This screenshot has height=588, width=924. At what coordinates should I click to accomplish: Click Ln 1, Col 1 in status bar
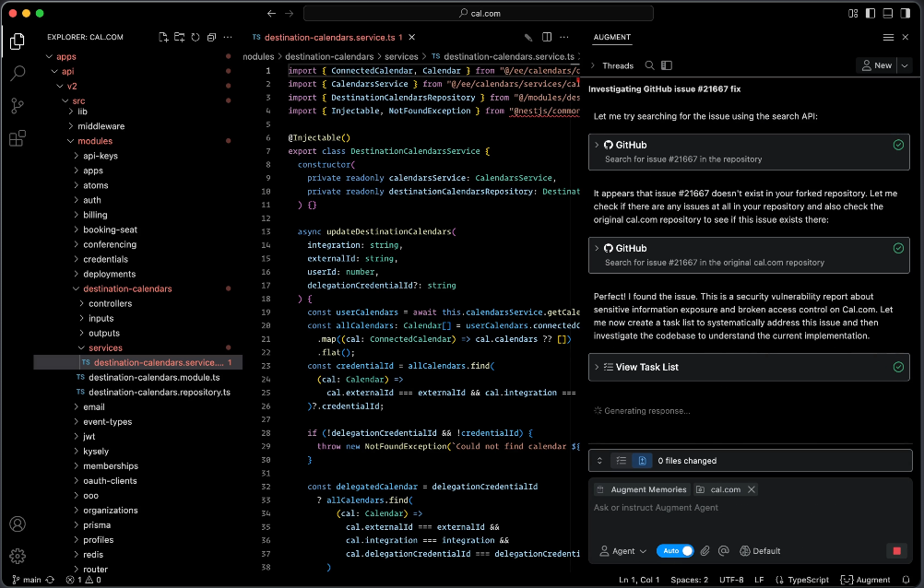639,580
